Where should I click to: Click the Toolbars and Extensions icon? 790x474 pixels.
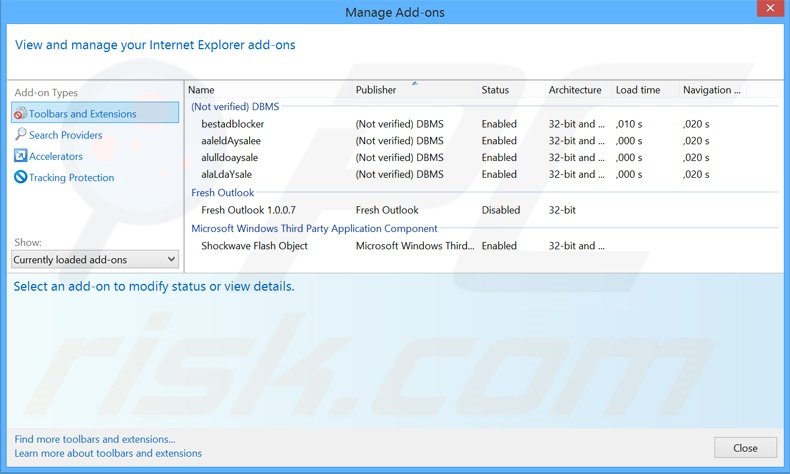click(20, 114)
